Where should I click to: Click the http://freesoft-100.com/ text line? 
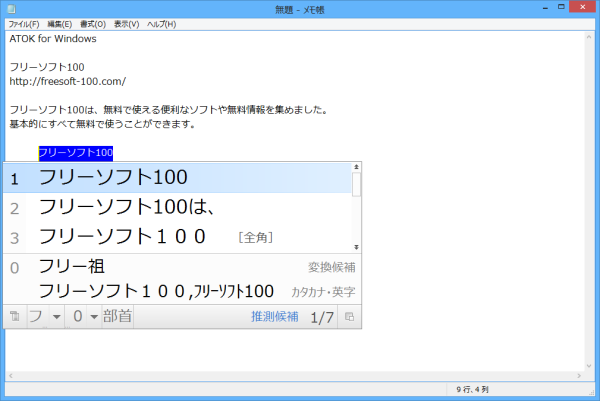pos(67,82)
